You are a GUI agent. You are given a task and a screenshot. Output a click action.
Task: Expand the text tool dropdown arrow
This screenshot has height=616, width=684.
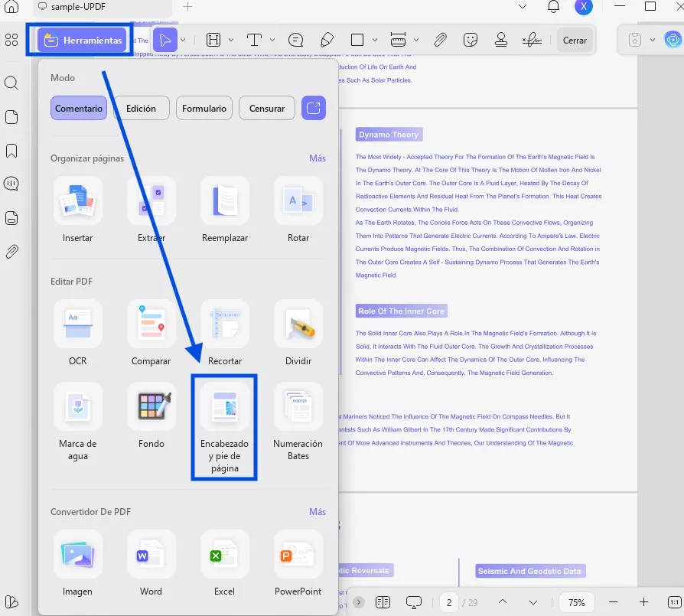[x=272, y=40]
